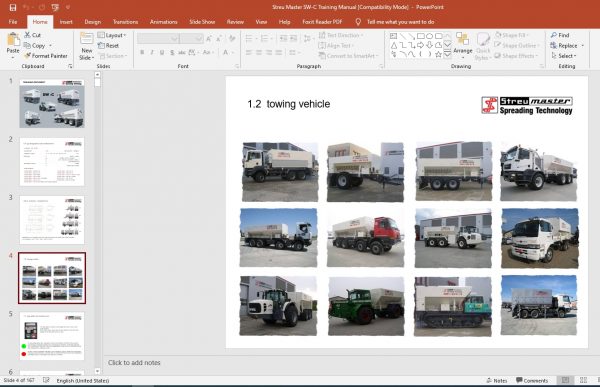Screen dimensions: 600x387
Task: Toggle Italic formatting
Action: (152, 52)
